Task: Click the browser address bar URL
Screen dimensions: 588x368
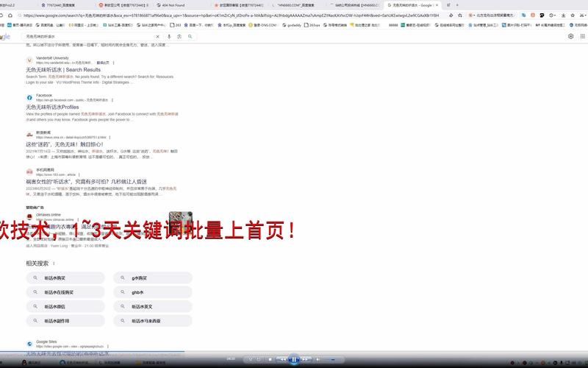Action: click(231, 15)
